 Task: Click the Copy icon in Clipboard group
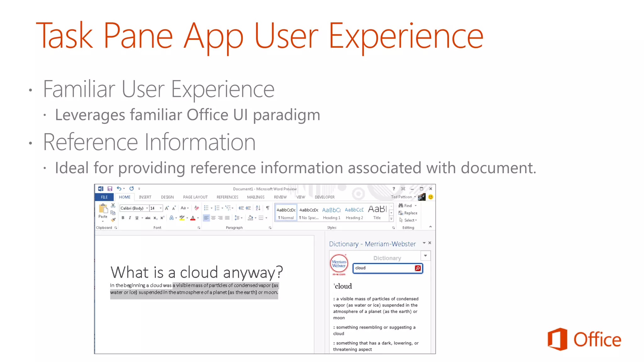click(113, 213)
